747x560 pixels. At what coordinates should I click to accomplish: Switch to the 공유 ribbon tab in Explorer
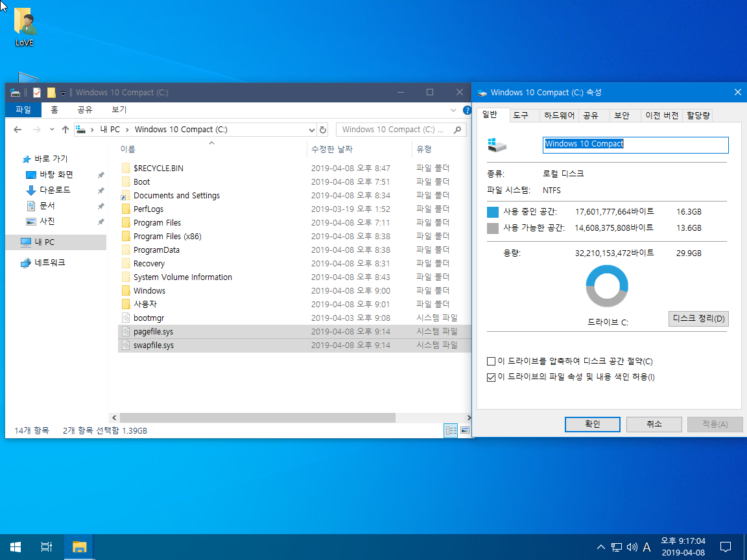click(84, 110)
